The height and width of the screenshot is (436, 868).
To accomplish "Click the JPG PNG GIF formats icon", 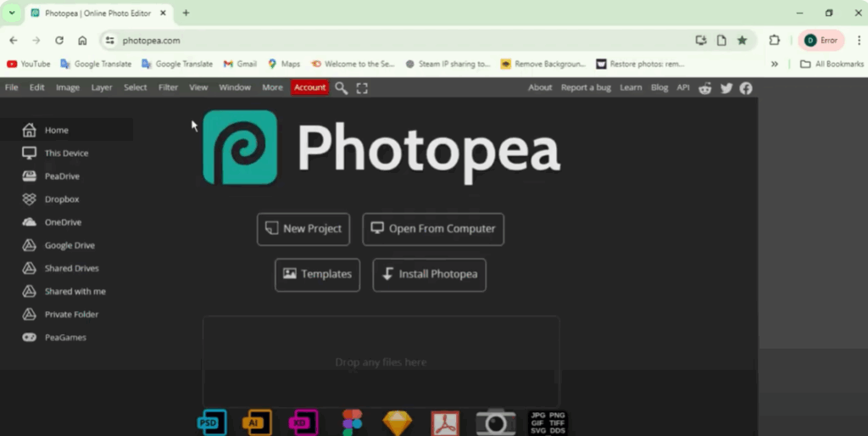I will pos(548,422).
